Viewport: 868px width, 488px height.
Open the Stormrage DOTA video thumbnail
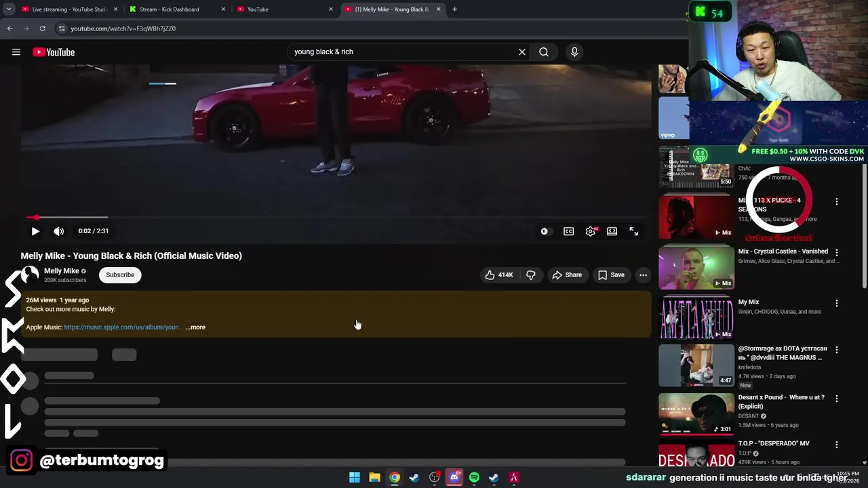click(x=696, y=365)
